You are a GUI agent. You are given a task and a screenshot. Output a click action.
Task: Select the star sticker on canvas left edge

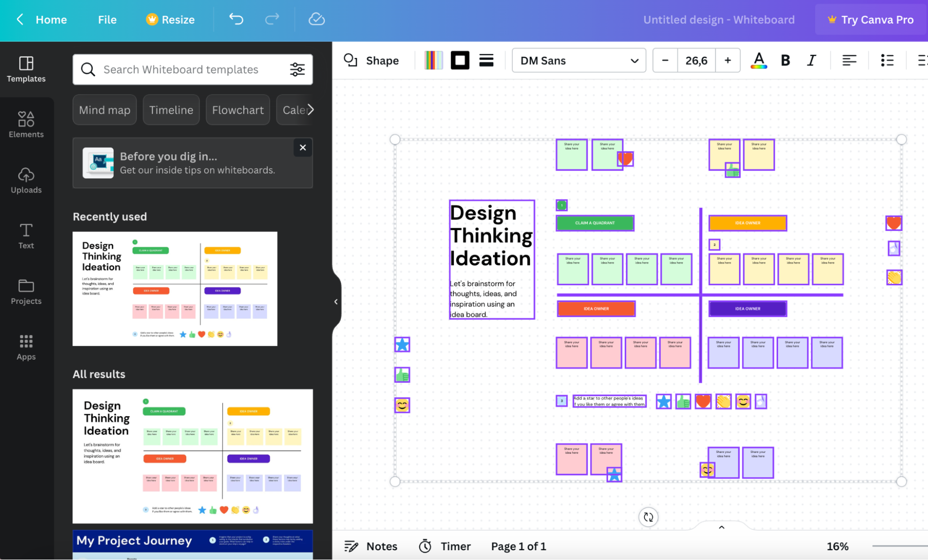pyautogui.click(x=402, y=345)
